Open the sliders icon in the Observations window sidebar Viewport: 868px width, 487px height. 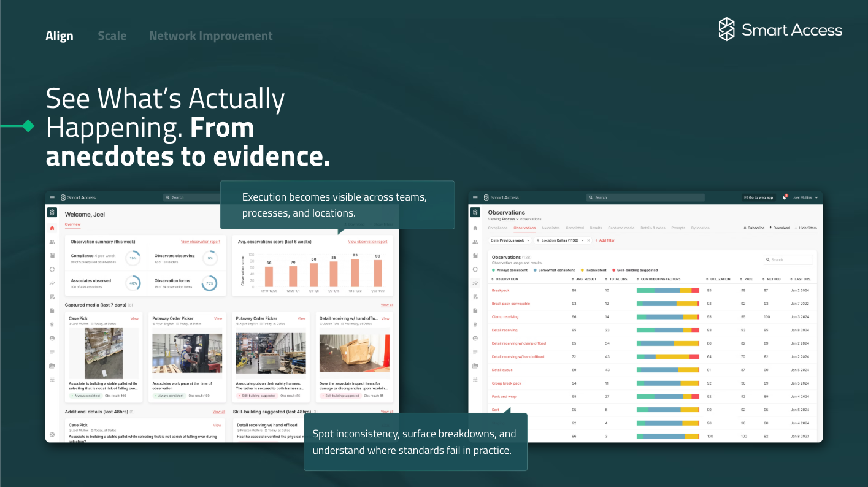[x=475, y=380]
